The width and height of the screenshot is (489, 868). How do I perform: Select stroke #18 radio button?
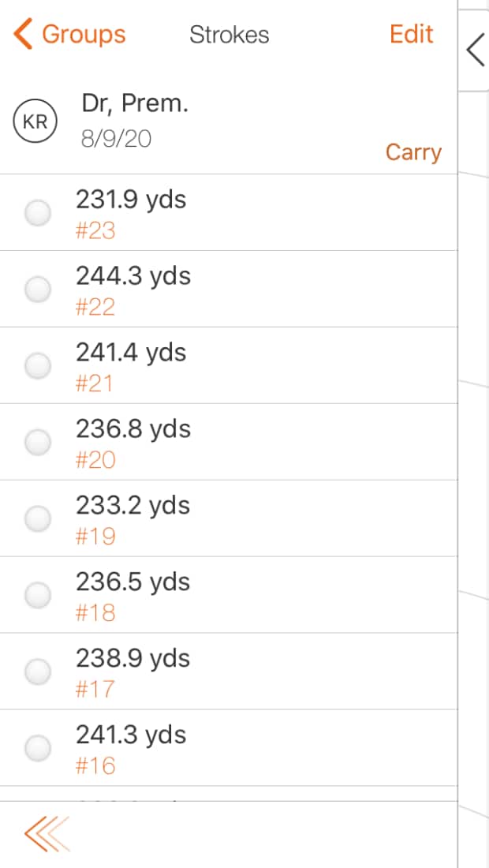pyautogui.click(x=38, y=596)
